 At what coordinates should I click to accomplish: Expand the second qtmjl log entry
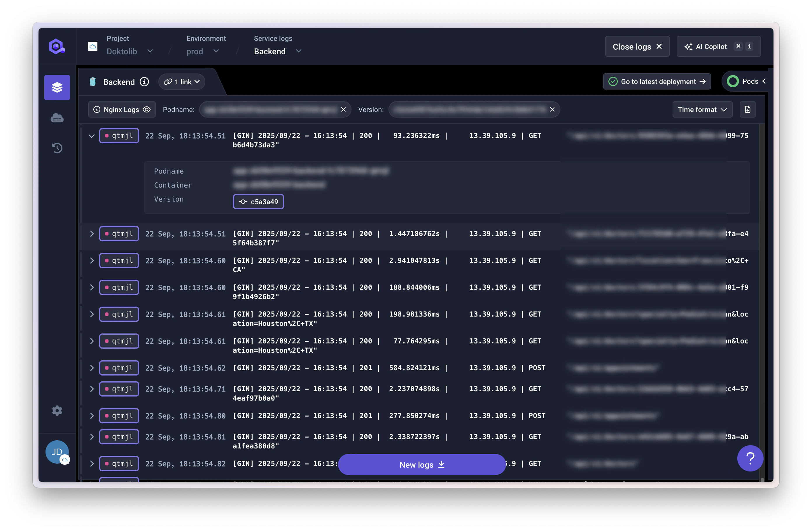[91, 234]
